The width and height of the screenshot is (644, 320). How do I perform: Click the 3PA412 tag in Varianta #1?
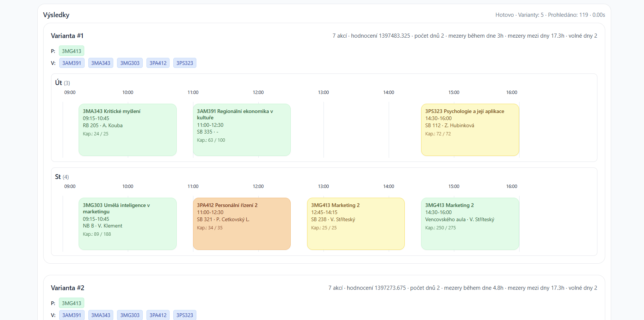coord(158,63)
